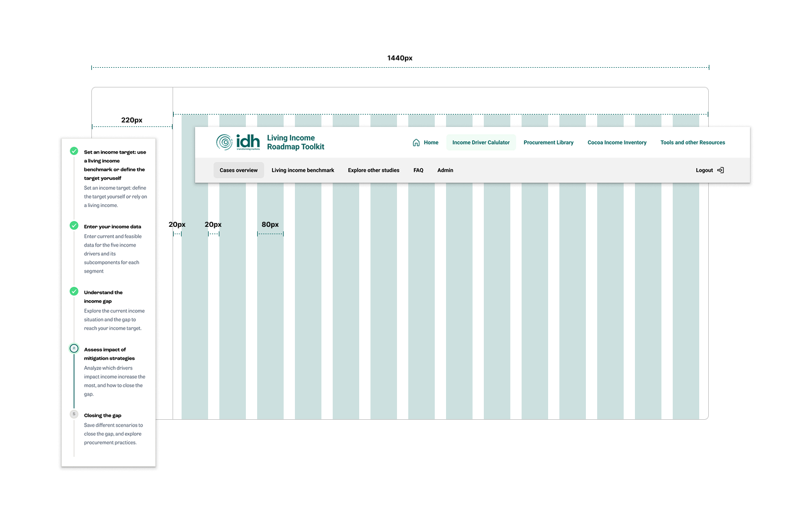Click step 4 circle for Assess impact
The height and width of the screenshot is (527, 812).
[x=74, y=348]
